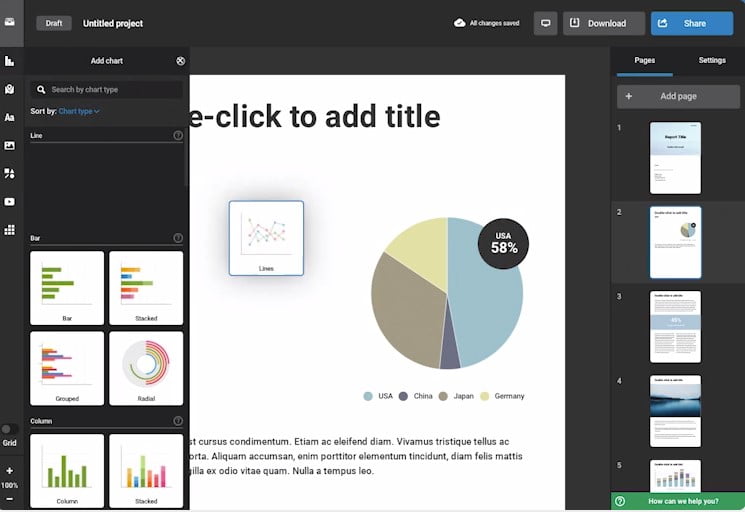Click the pie chart on canvas
Screen dimensions: 745x512
point(447,293)
